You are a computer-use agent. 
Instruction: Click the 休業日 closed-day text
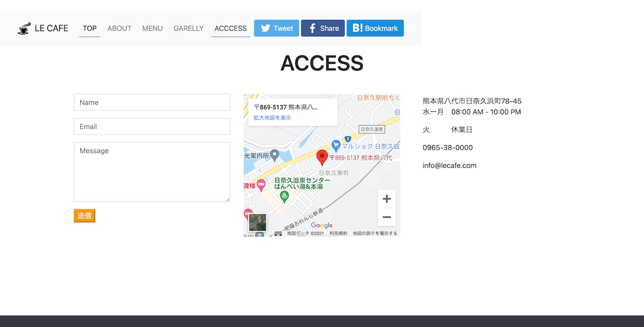tap(462, 130)
